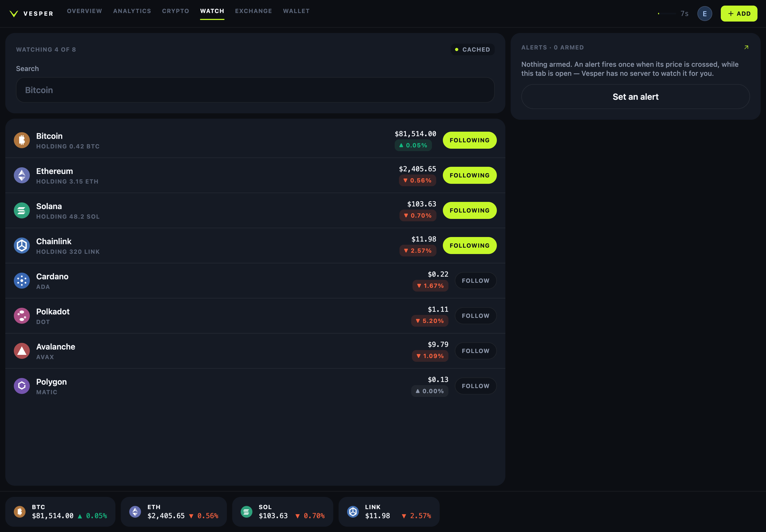The image size is (766, 532).
Task: Click the Watching 4 of 8 heading
Action: (x=46, y=50)
